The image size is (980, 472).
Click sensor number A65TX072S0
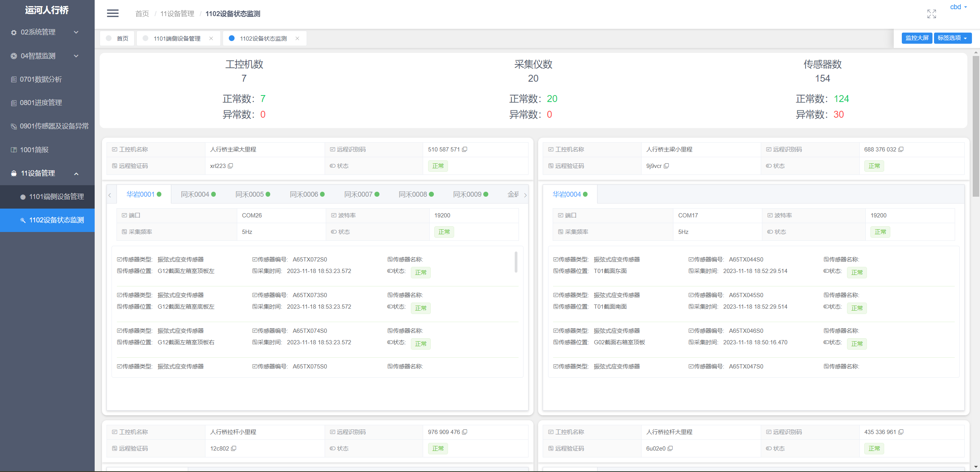click(310, 260)
